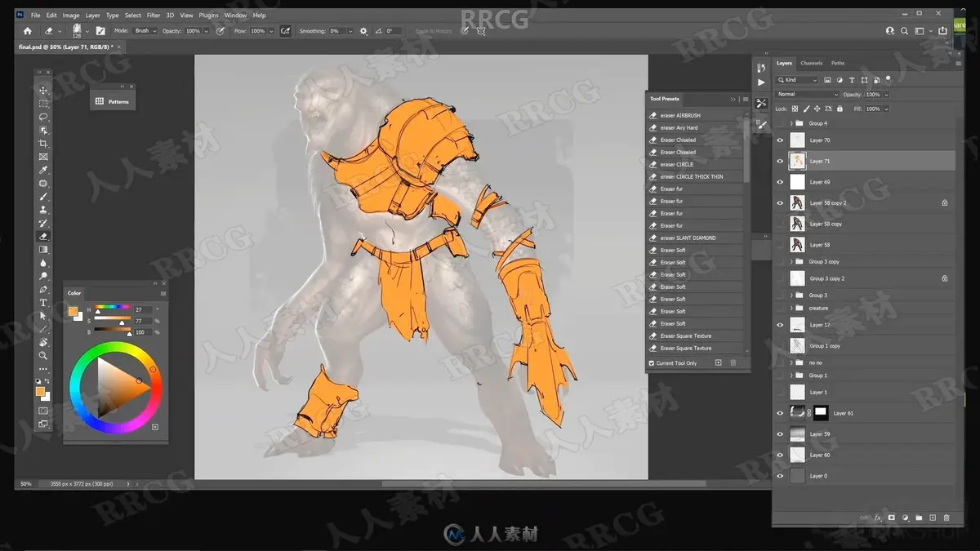Open the blend mode Normal dropdown

[x=808, y=95]
